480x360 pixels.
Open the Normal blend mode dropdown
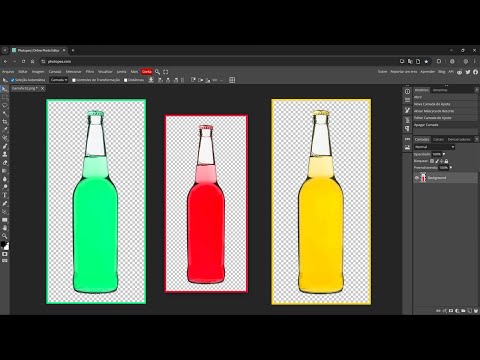click(434, 147)
